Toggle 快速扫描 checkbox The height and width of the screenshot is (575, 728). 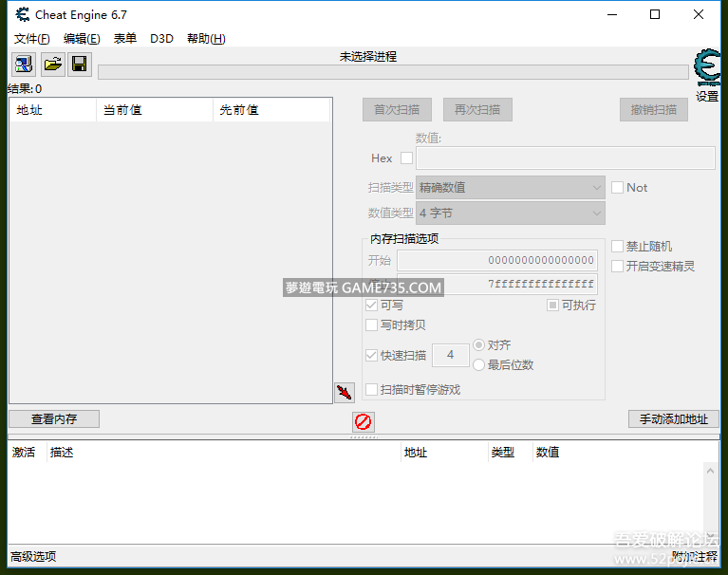tap(371, 356)
